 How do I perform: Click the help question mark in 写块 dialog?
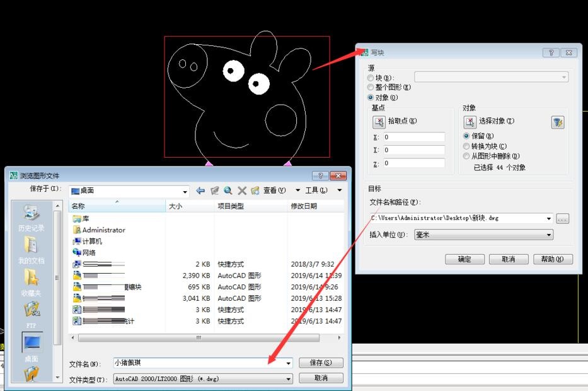551,52
